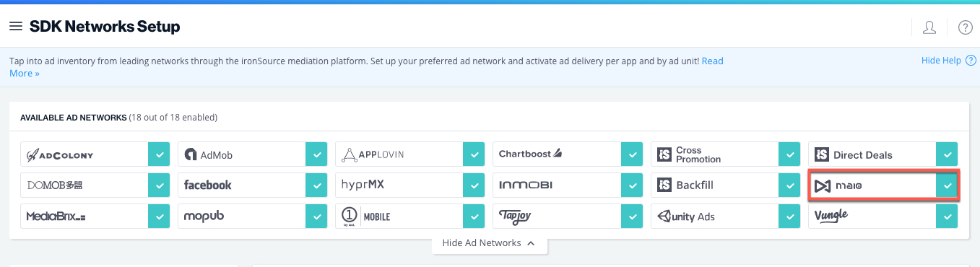This screenshot has height=267, width=980.
Task: Click the SDK Networks Setup page title
Action: (105, 27)
